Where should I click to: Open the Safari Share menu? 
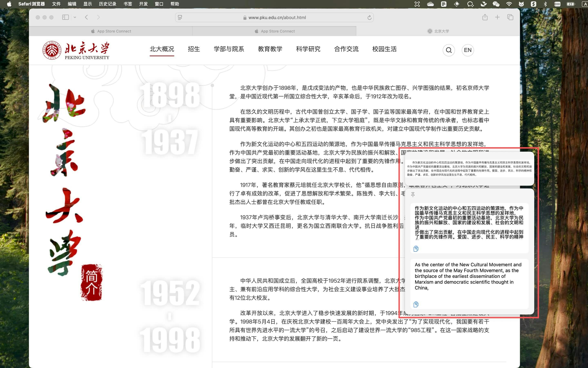tap(485, 17)
